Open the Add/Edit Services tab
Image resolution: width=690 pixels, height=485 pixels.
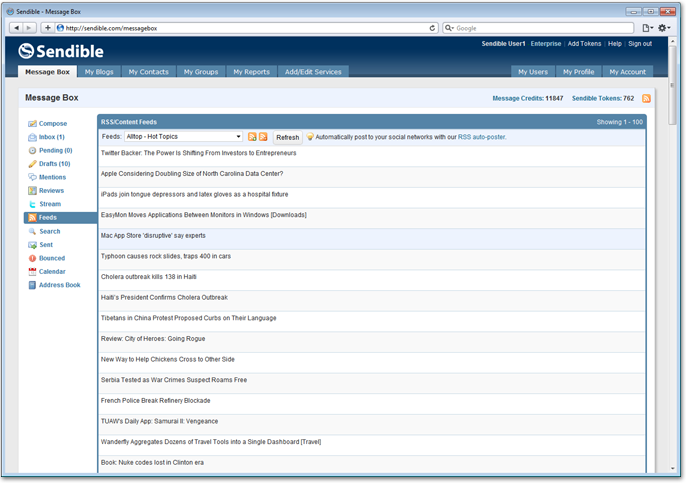[313, 72]
